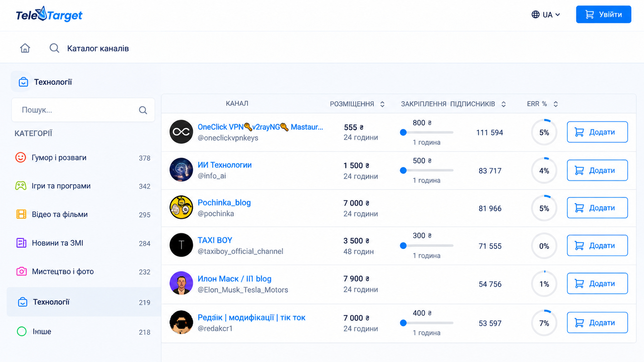Click the home icon in breadcrumb bar

pyautogui.click(x=25, y=48)
